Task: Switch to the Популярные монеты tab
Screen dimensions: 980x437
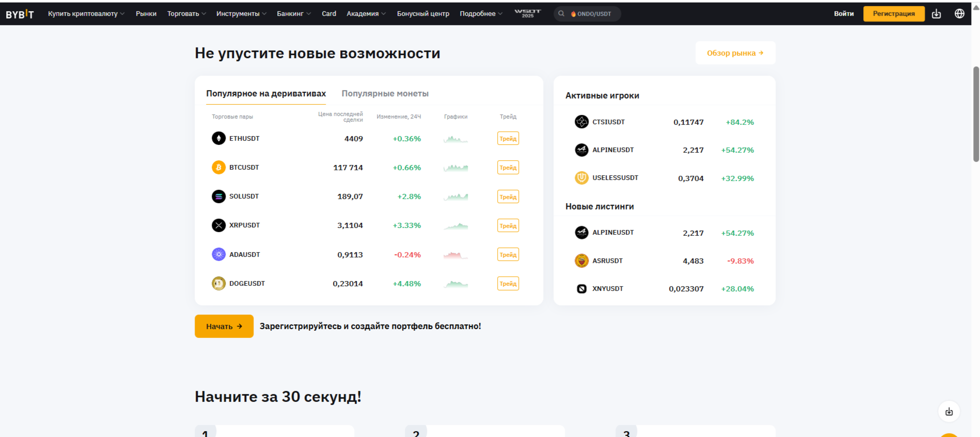Action: pos(385,94)
